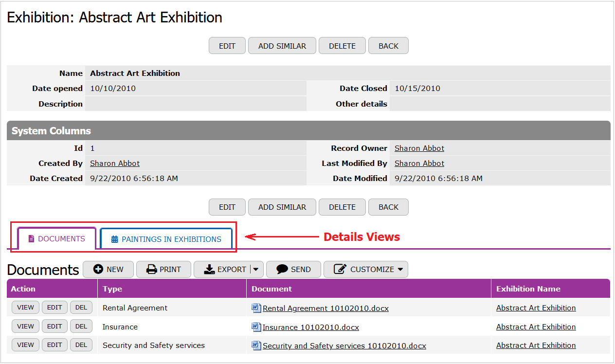
Task: Print the Documents list with the printer button
Action: pos(163,269)
